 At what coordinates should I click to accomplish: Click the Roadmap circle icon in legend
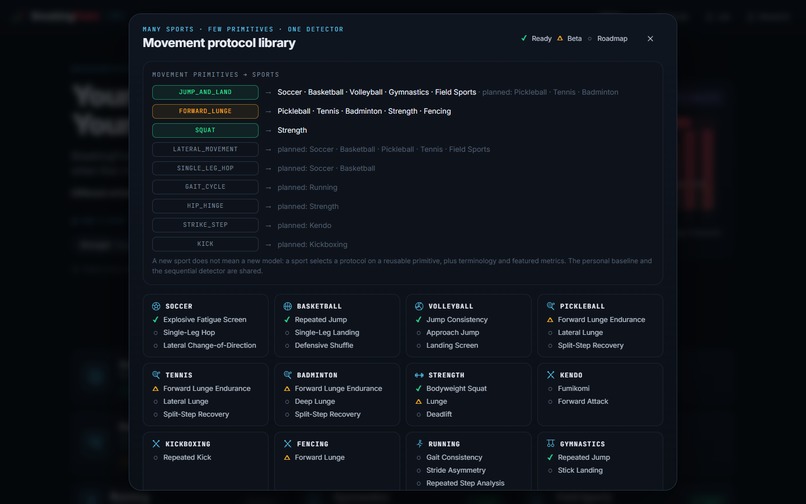(x=590, y=39)
